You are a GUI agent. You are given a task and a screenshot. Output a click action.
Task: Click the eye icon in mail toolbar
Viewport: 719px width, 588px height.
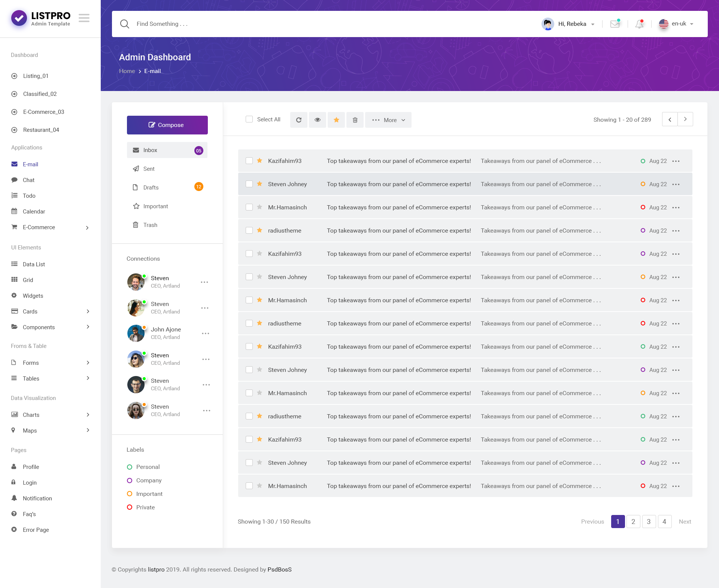[317, 120]
